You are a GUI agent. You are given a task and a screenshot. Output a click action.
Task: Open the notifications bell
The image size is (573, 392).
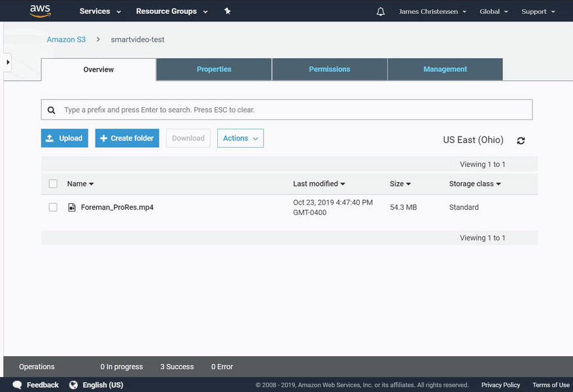click(380, 10)
